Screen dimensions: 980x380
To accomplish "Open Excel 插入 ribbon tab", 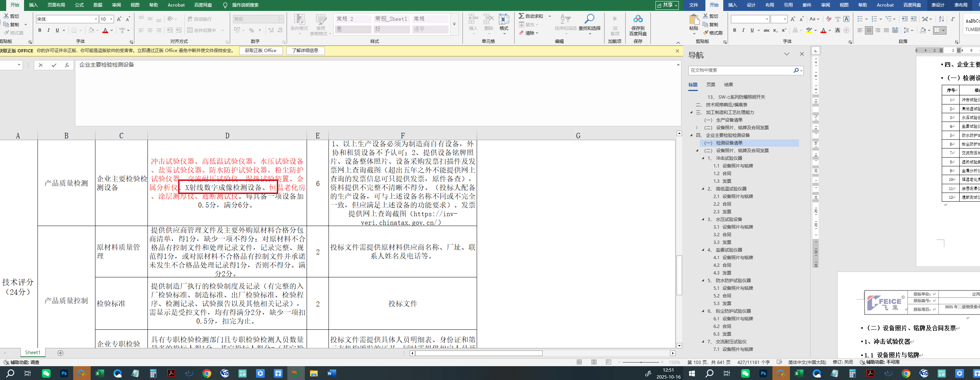I will 34,5.
